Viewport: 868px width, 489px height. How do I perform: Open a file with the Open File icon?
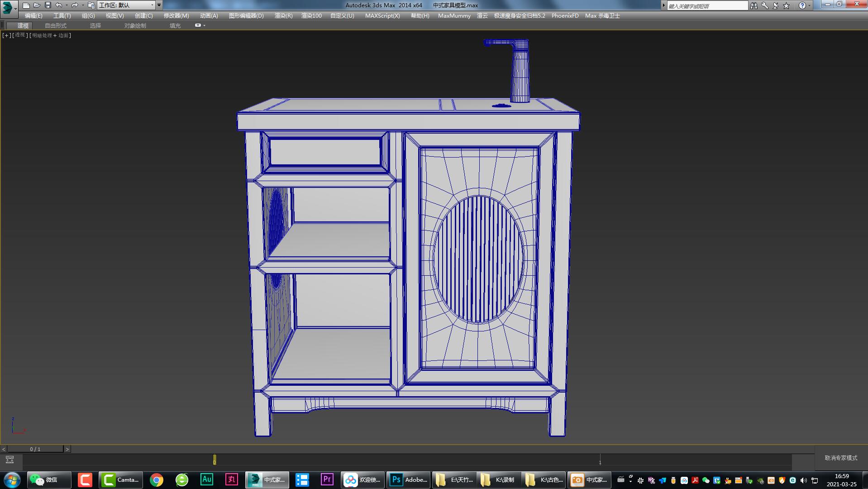36,5
